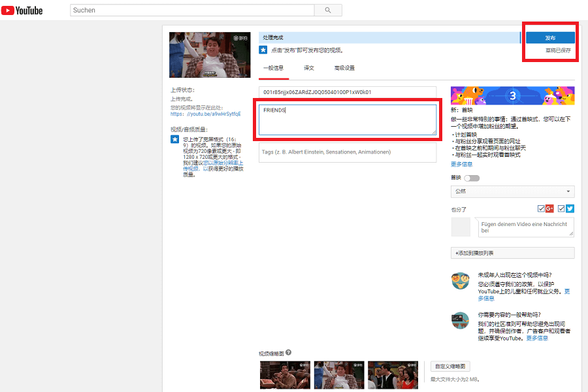Click 添加到播放列表 add to playlist button
The height and width of the screenshot is (392, 588).
513,253
